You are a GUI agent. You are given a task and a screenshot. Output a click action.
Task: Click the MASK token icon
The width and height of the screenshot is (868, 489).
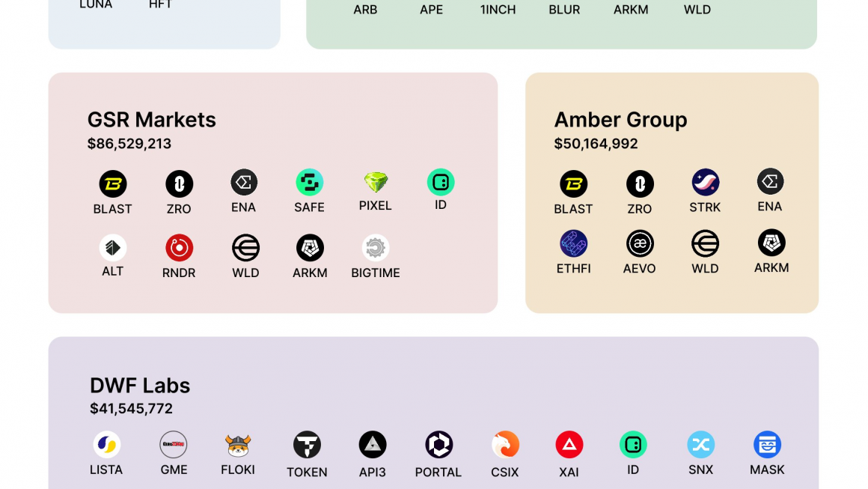click(767, 444)
